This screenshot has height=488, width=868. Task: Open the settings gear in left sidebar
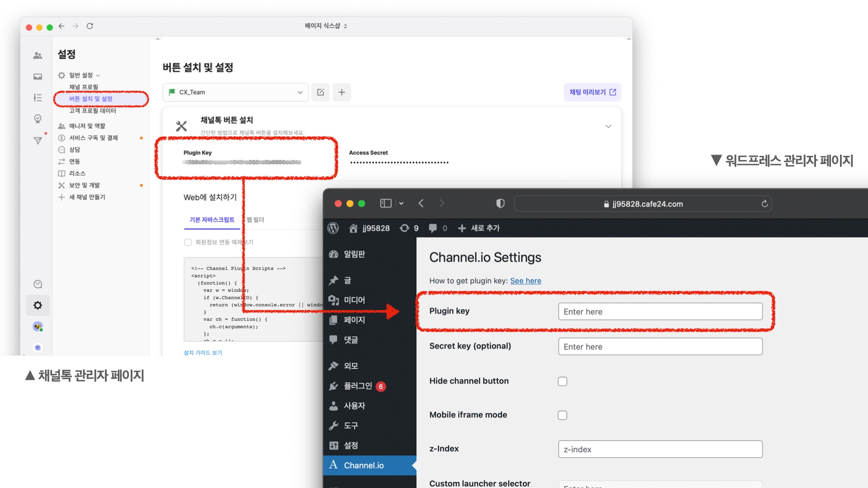pyautogui.click(x=38, y=305)
